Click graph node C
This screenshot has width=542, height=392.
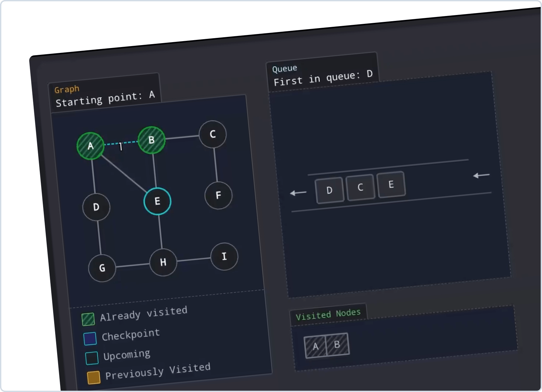213,134
